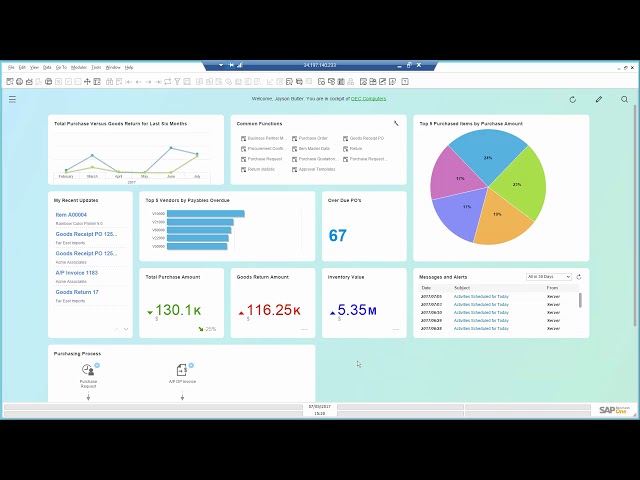Viewport: 640px width, 480px height.
Task: Open the Window menu
Action: (113, 67)
